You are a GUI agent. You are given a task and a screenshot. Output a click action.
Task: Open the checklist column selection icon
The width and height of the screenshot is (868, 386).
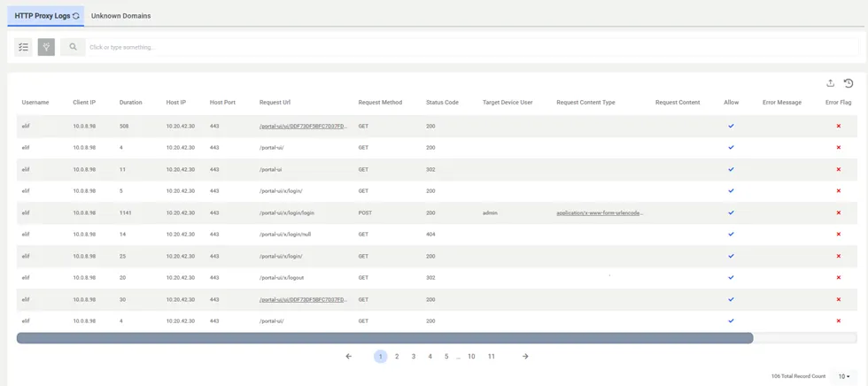coord(23,47)
